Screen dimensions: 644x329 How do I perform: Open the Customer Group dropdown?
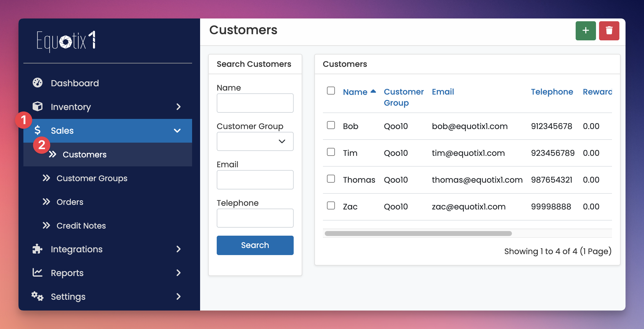(255, 141)
